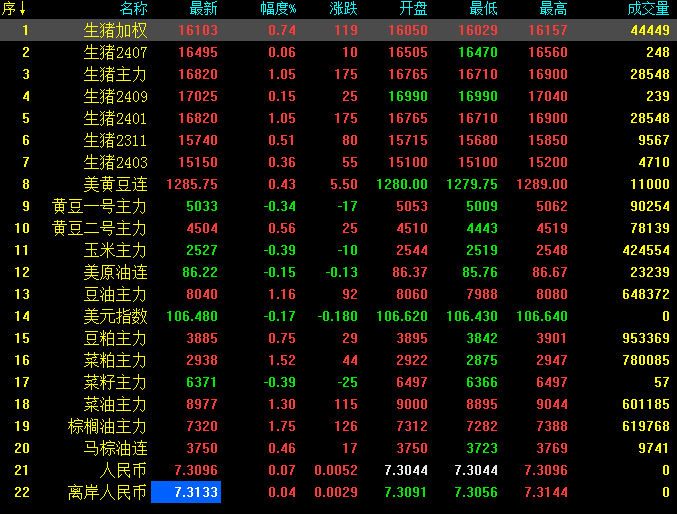Screen dimensions: 677x514
Task: Choose the 黄豆一号主力 contract name
Action: point(99,206)
